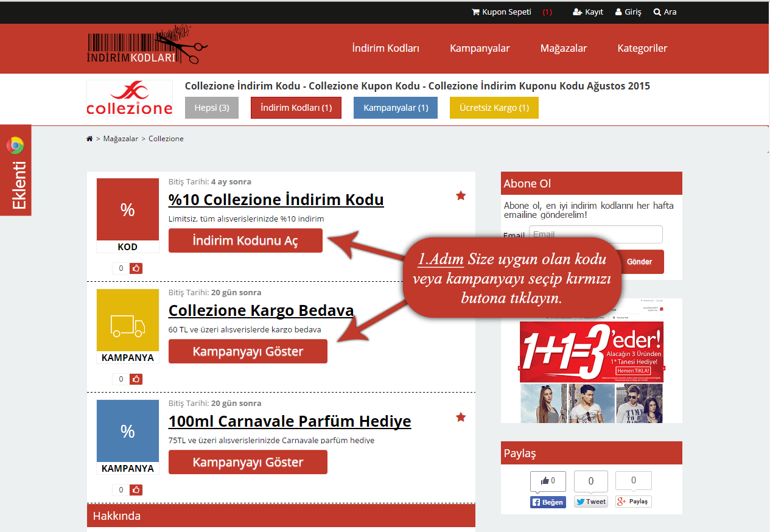770x532 pixels.
Task: Favorite the %10 Collezione İndirim Kodu with star
Action: pos(461,195)
